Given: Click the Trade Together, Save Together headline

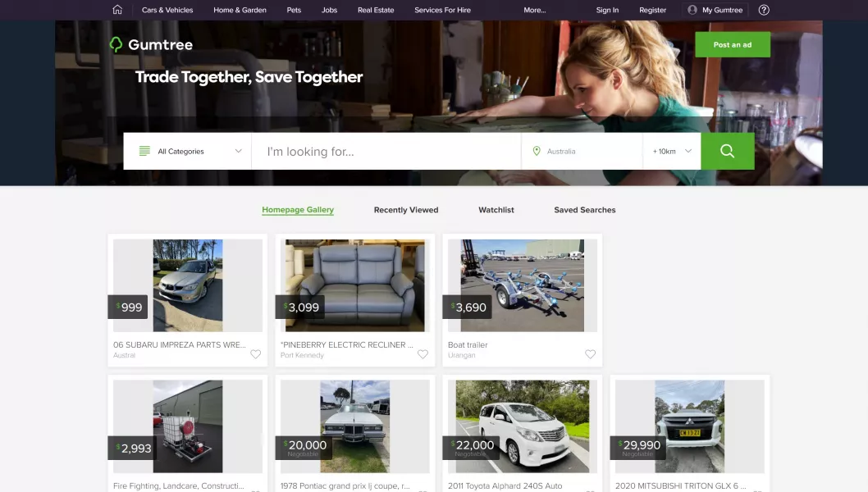Looking at the screenshot, I should point(249,77).
